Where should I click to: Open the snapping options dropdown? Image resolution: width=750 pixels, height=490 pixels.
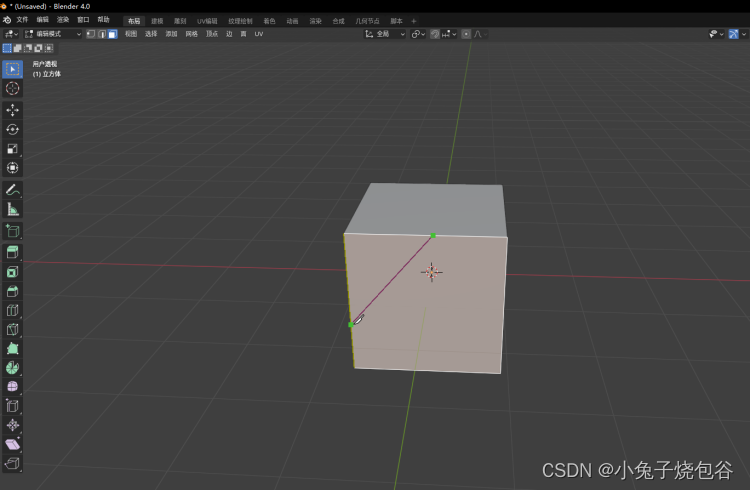point(449,34)
